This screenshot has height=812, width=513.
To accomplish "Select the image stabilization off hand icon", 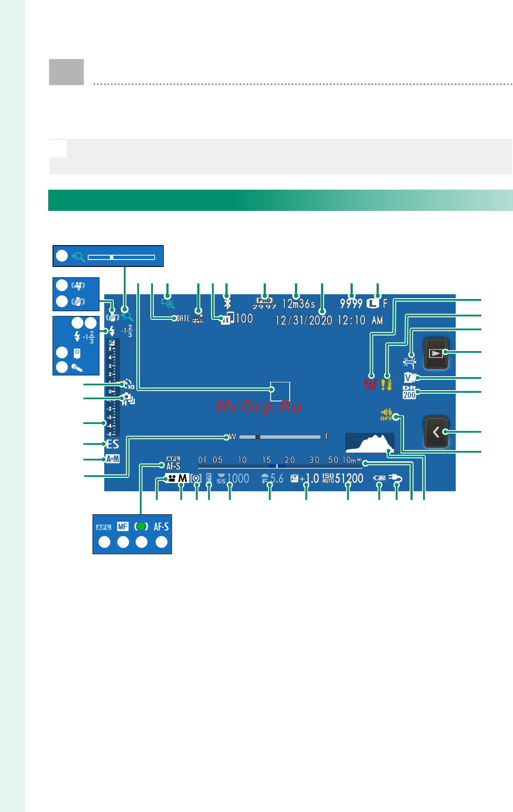I will [x=78, y=301].
